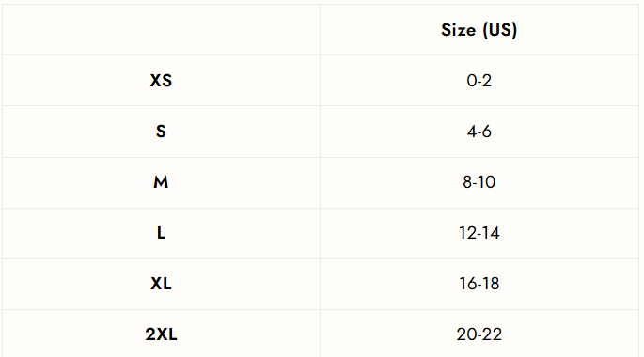Click empty space left of Size (US) header
The image size is (644, 357).
[x=380, y=30]
